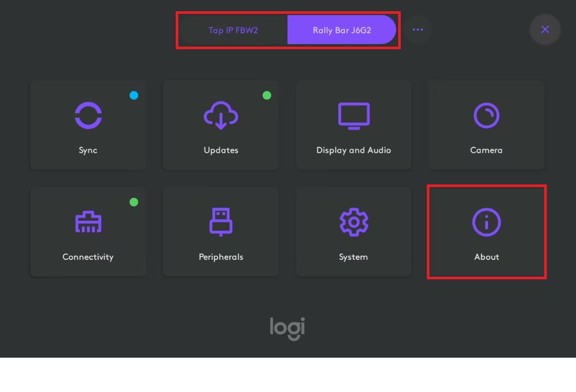
Task: Click the green indicator on the Updates tile
Action: click(267, 95)
